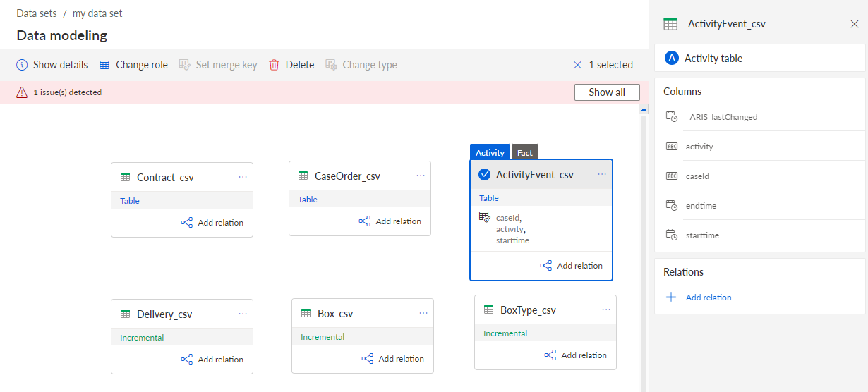Screen dimensions: 868x392
Task: Click relation icon on Contract_csv card
Action: (x=187, y=223)
